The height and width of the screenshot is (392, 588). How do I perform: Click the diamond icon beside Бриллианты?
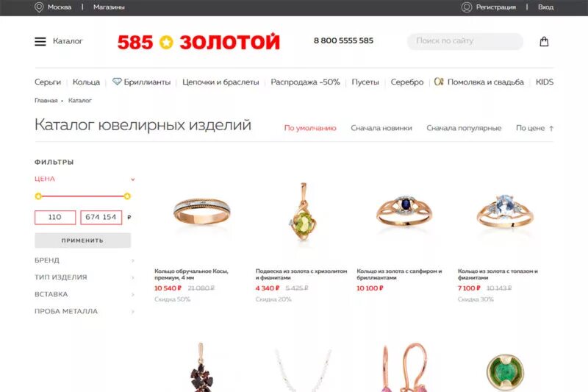click(117, 82)
